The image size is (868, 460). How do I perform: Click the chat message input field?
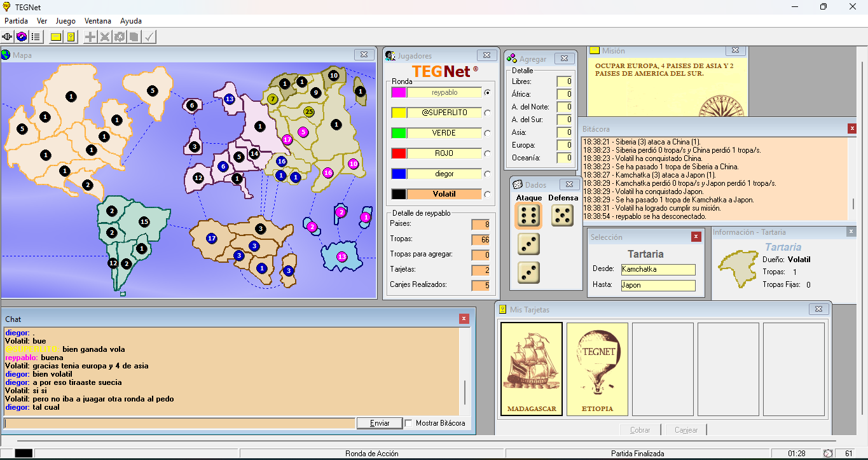[179, 423]
